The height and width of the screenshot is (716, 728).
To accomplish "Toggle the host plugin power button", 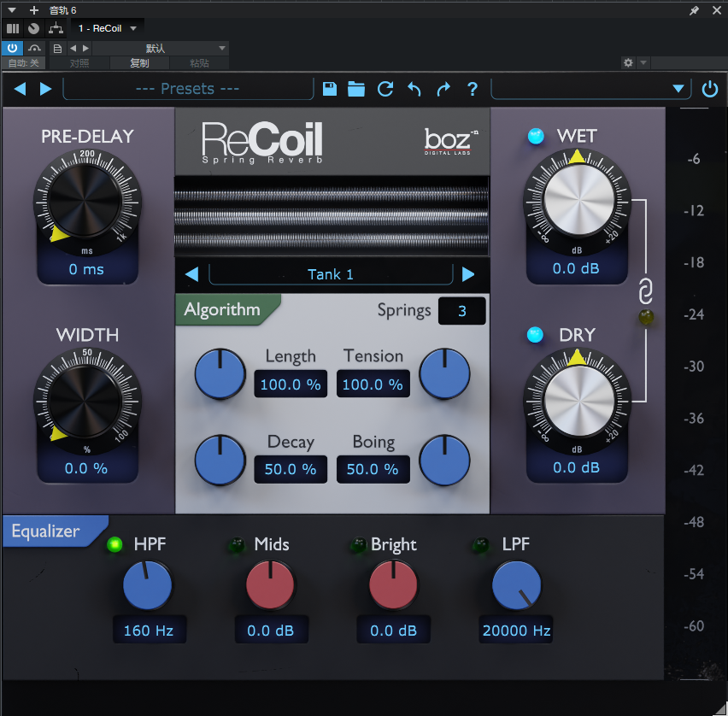I will (12, 48).
